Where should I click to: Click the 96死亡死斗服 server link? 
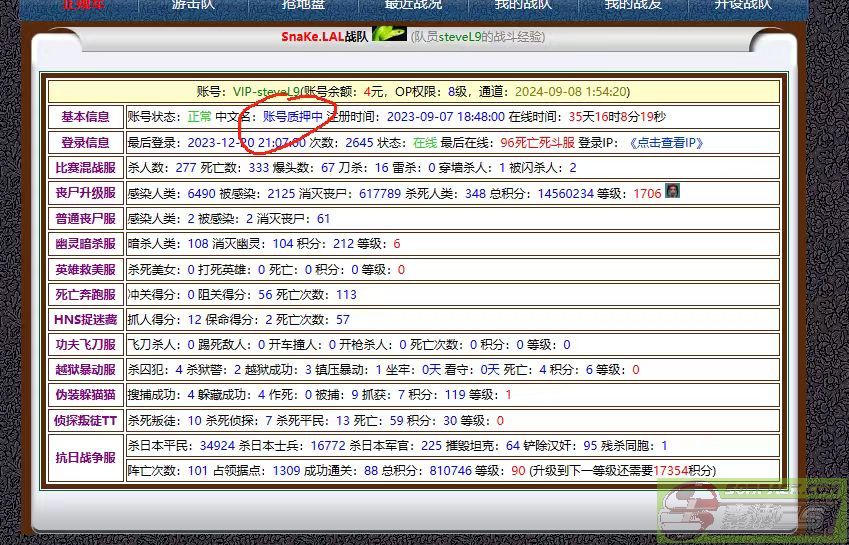coord(537,143)
